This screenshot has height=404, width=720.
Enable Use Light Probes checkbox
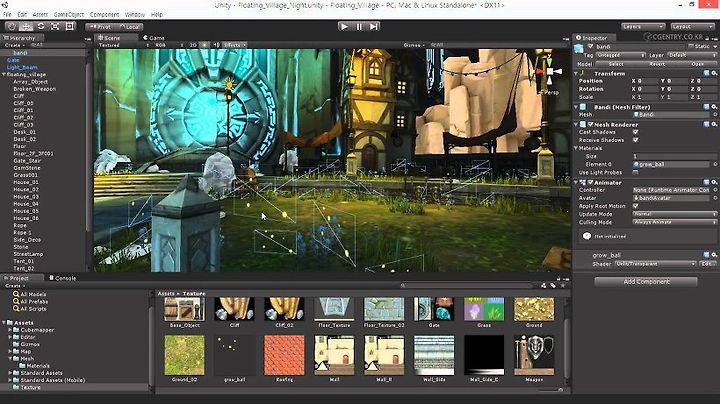tap(636, 173)
